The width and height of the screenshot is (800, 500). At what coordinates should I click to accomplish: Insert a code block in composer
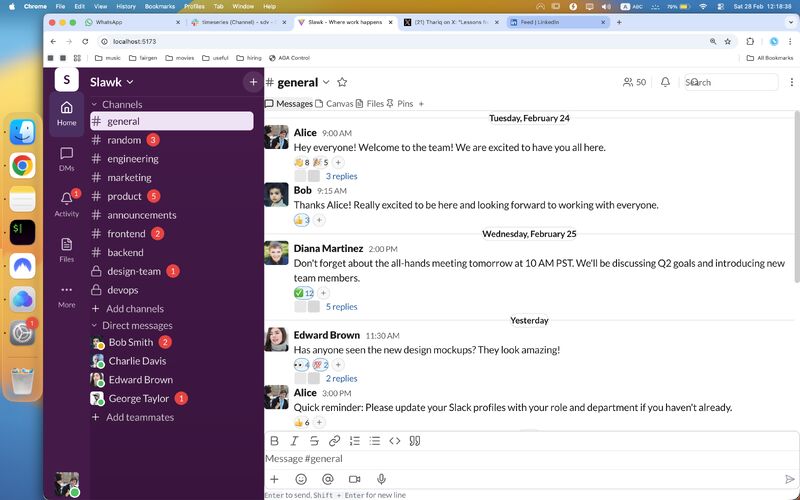click(394, 441)
